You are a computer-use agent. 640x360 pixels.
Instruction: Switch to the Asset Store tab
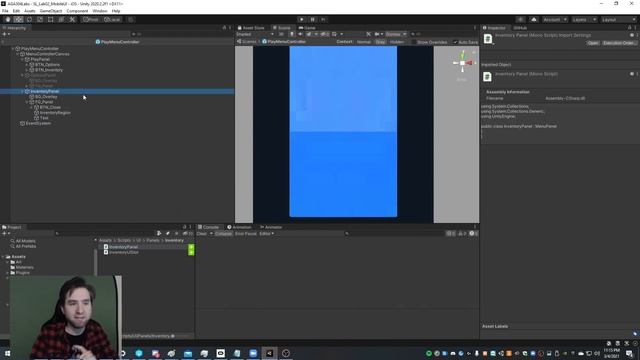[x=251, y=28]
